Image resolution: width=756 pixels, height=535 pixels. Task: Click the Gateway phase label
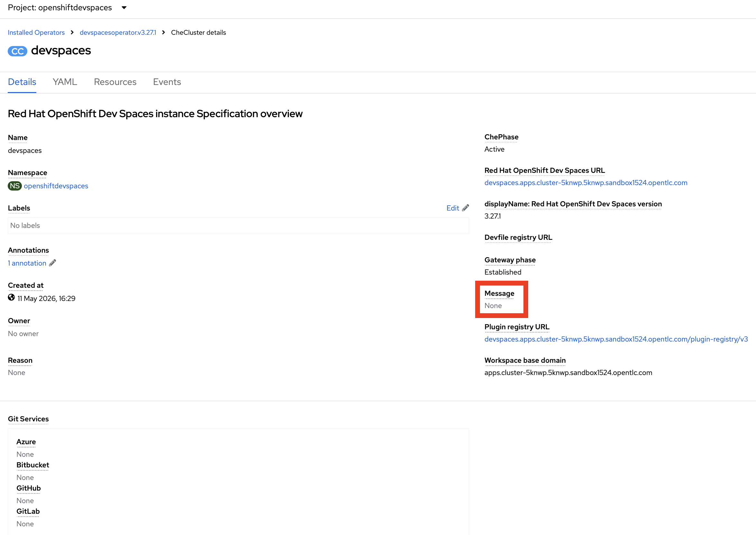[x=510, y=260]
